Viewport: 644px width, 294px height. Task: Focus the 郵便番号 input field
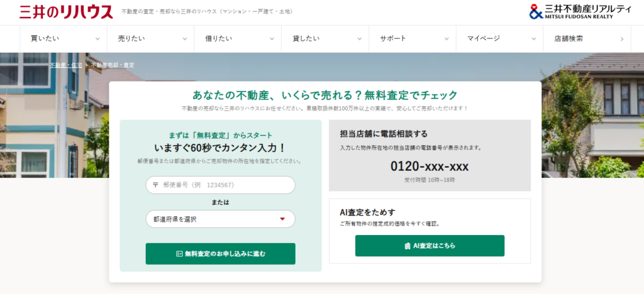[221, 185]
